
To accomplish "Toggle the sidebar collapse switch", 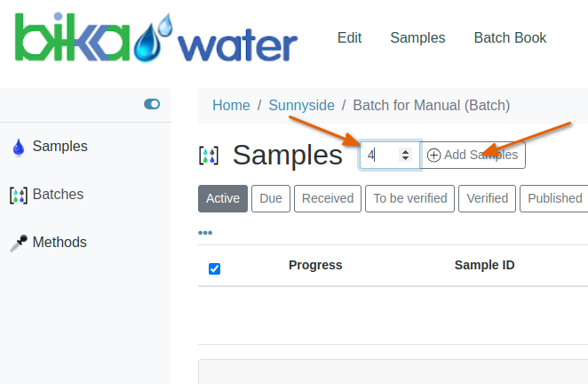I will coord(152,104).
